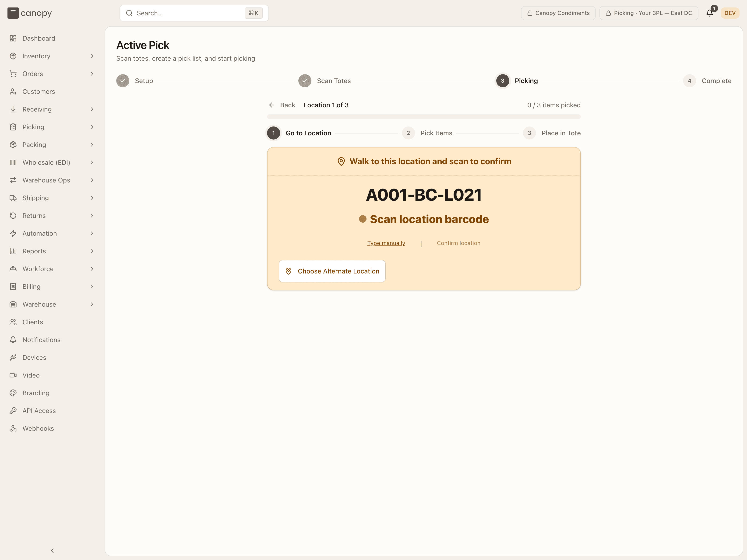
Task: Click the DEV user avatar badge
Action: 730,13
